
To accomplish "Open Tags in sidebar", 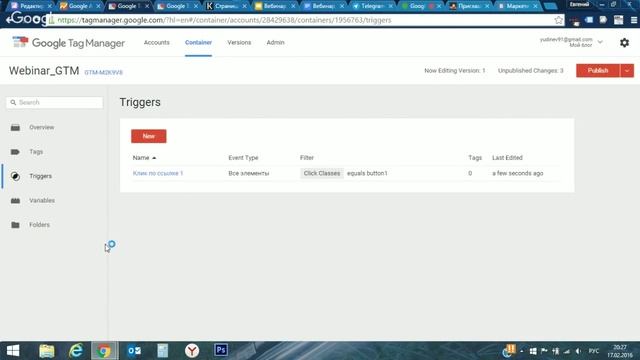I will (36, 152).
